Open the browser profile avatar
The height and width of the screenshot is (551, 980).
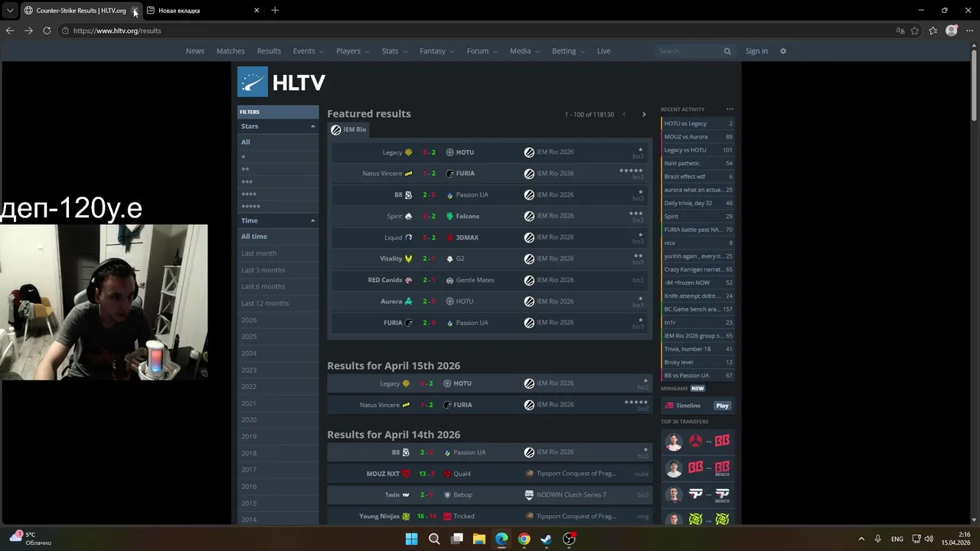point(952,31)
